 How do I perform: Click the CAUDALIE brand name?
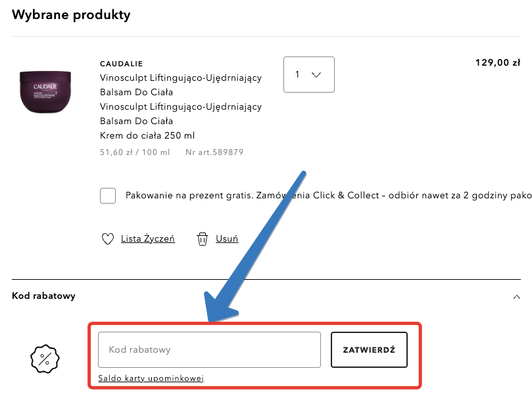click(122, 64)
